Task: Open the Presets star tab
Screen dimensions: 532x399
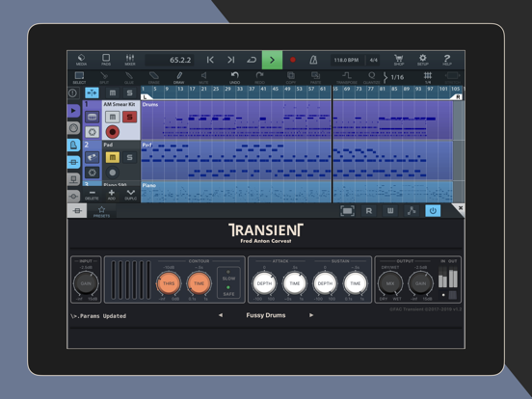Action: tap(101, 211)
